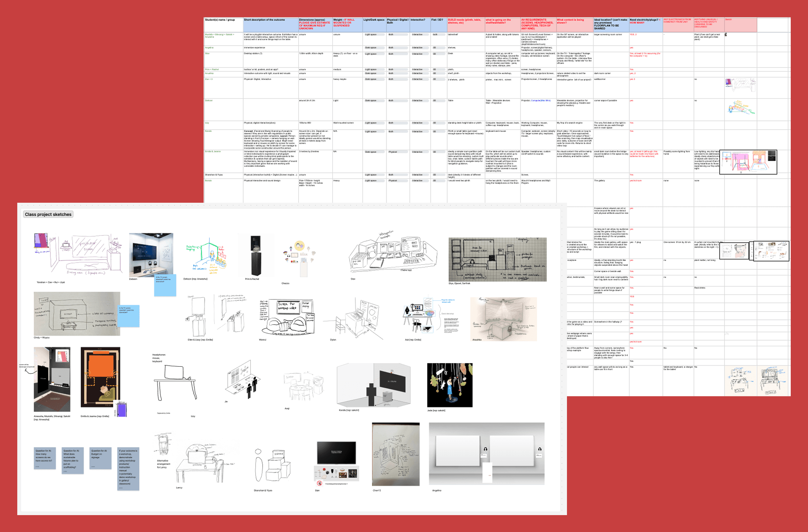
Task: Select 'How many screens' question sticky note
Action: pyautogui.click(x=45, y=458)
